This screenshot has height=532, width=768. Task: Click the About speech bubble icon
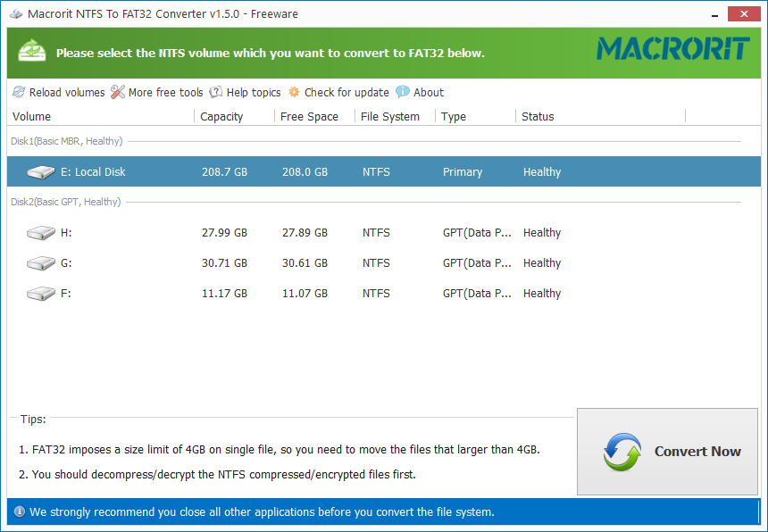coord(403,92)
